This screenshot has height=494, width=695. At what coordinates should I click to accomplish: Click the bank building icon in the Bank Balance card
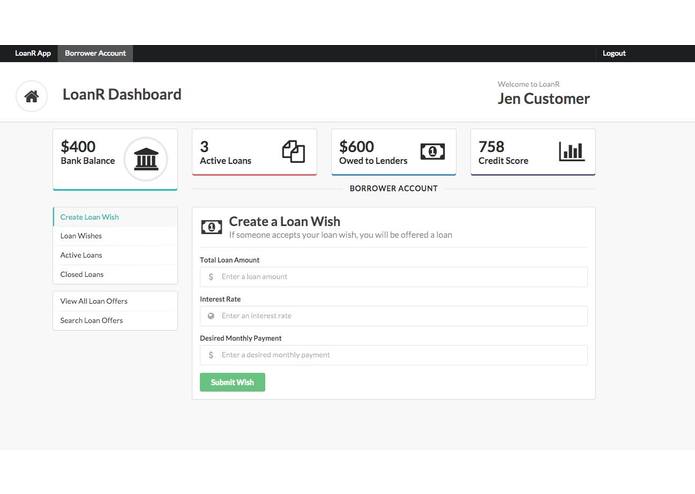(x=146, y=159)
